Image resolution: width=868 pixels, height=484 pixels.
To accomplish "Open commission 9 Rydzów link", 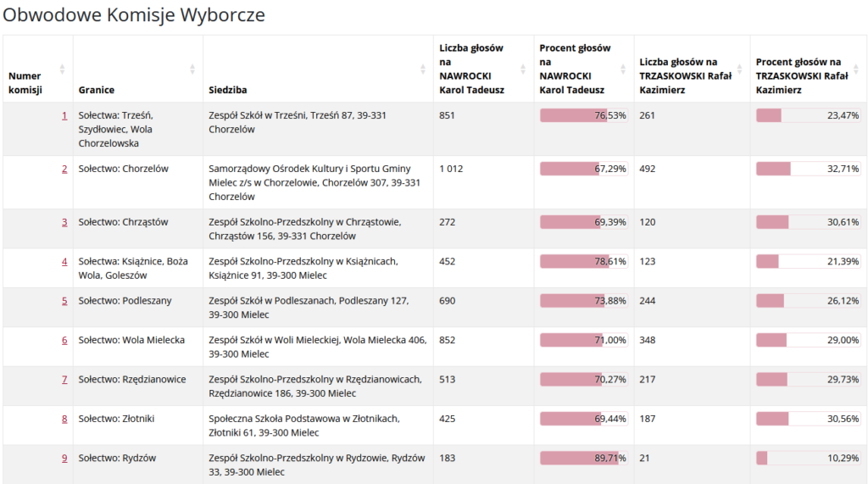I will (x=64, y=458).
